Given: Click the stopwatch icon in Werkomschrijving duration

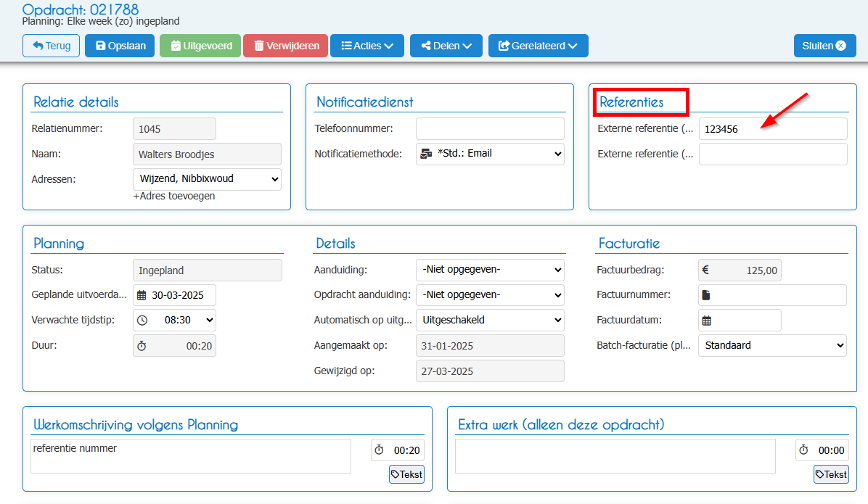Looking at the screenshot, I should pyautogui.click(x=379, y=450).
